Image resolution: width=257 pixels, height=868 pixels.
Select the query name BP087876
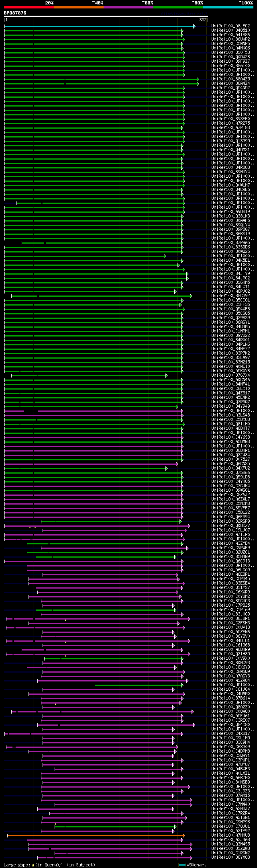click(15, 13)
